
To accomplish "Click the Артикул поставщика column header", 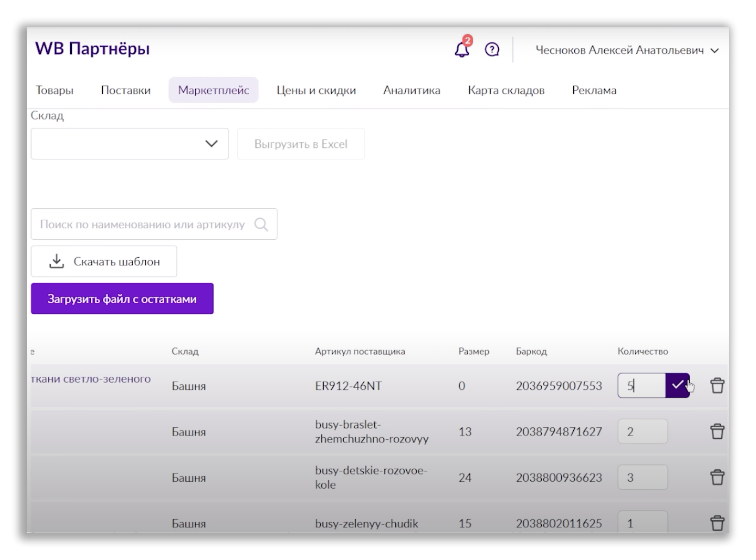I will (x=360, y=351).
